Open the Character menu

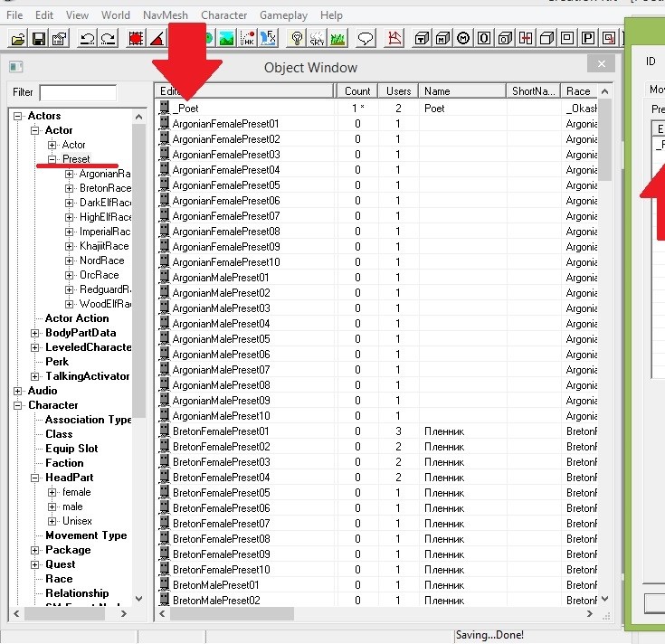click(224, 15)
